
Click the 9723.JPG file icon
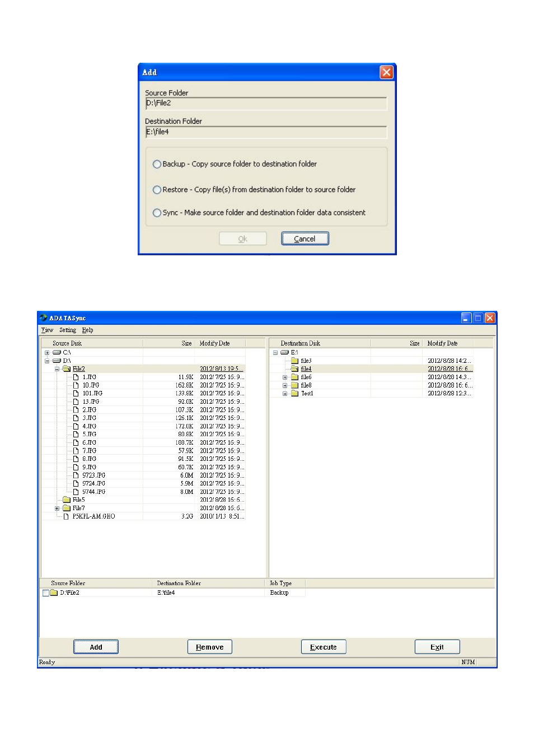[76, 475]
